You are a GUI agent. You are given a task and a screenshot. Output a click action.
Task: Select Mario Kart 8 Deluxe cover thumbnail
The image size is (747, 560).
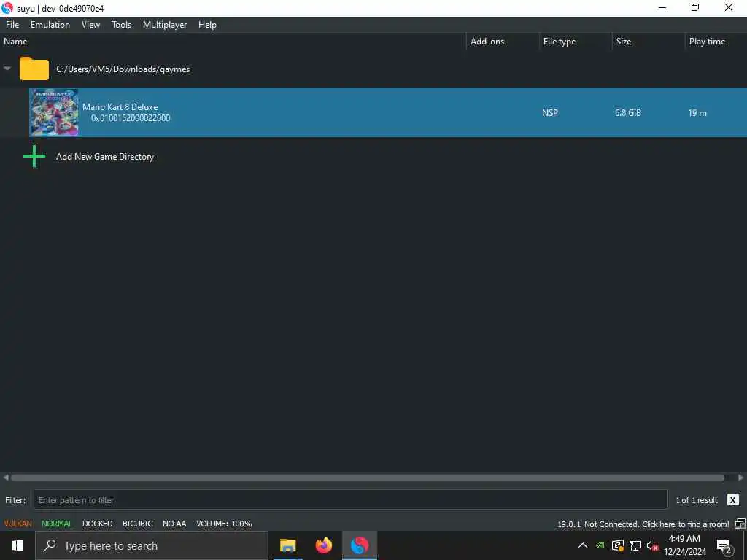54,112
